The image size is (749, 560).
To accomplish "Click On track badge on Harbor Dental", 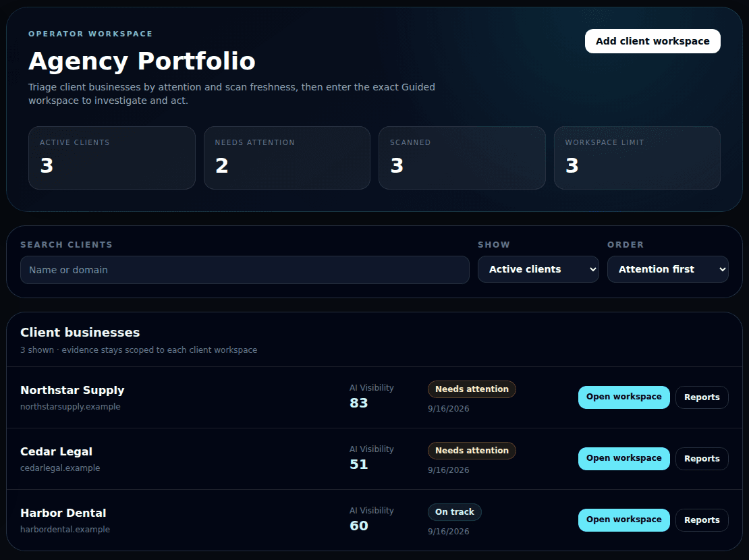I will click(454, 512).
